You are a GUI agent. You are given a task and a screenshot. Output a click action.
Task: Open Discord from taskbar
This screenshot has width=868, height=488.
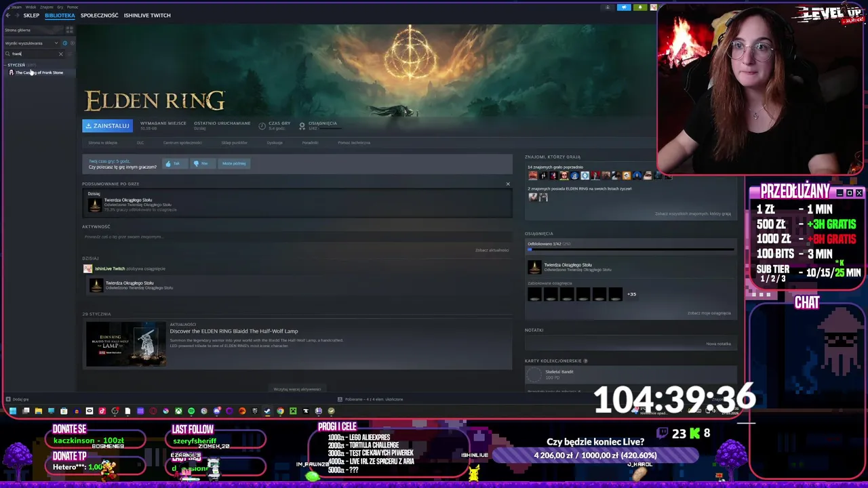[x=217, y=411]
